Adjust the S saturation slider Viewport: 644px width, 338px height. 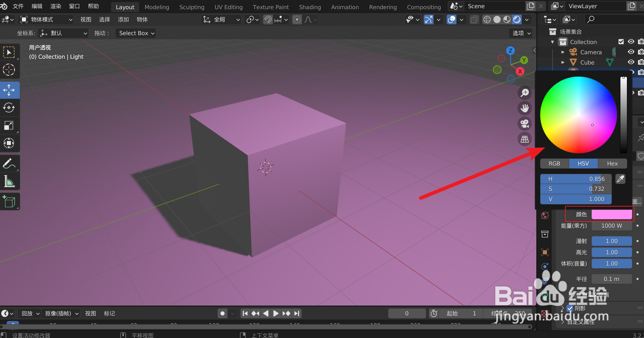[x=576, y=189]
